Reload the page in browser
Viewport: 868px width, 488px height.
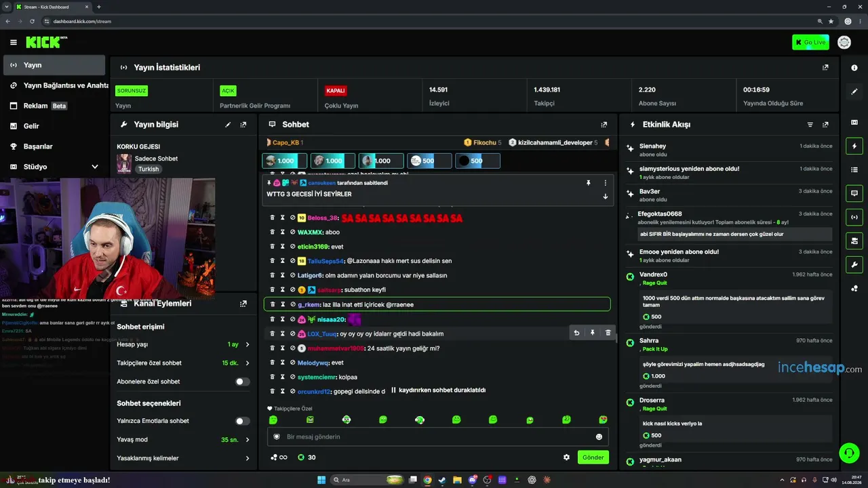point(32,21)
